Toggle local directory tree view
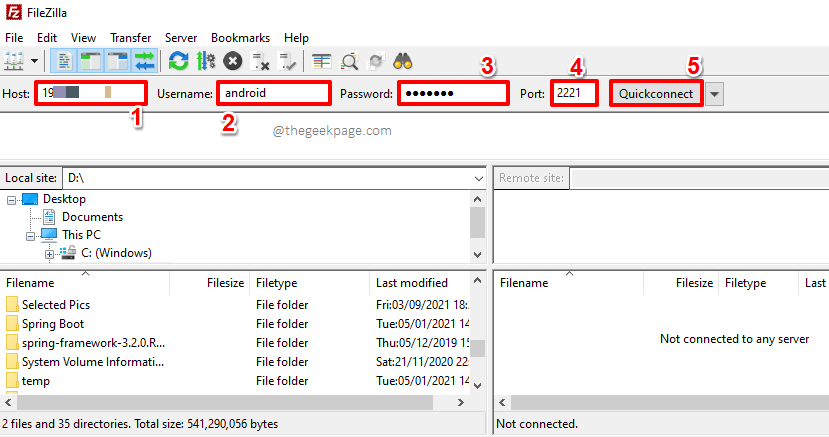This screenshot has height=437, width=829. [89, 61]
